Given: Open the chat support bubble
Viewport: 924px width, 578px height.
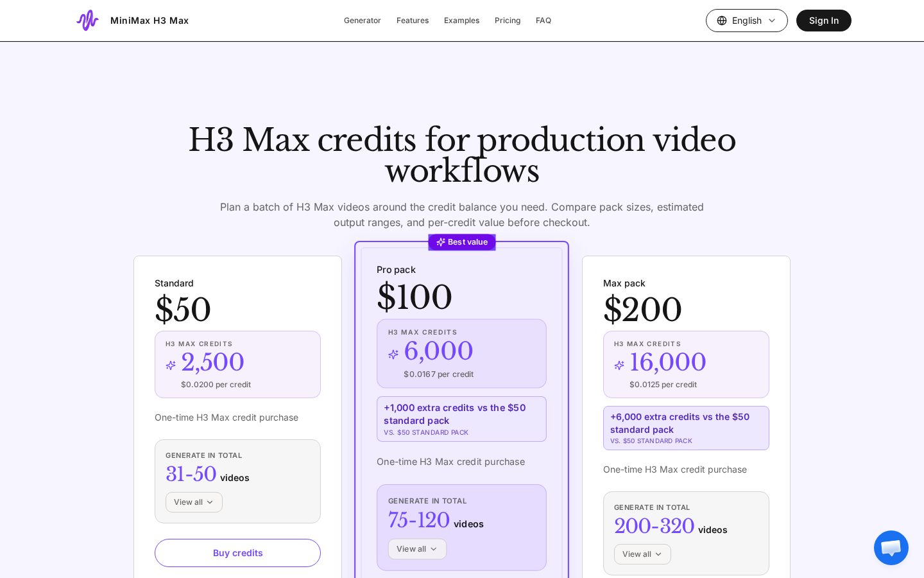Looking at the screenshot, I should click(891, 548).
